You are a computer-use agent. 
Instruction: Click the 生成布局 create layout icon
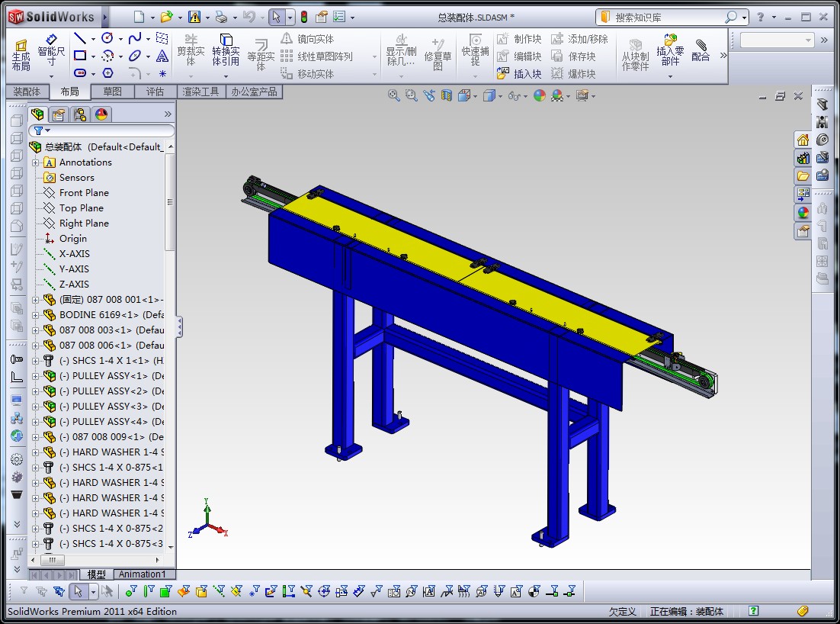click(x=21, y=55)
